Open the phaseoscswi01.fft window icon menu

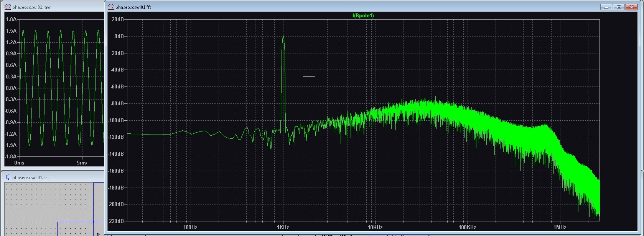tap(111, 7)
